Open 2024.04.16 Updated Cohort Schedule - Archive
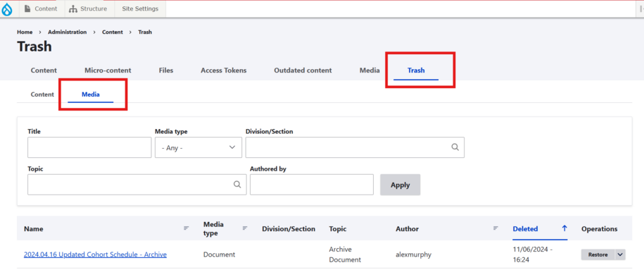644x270 pixels. coord(95,254)
